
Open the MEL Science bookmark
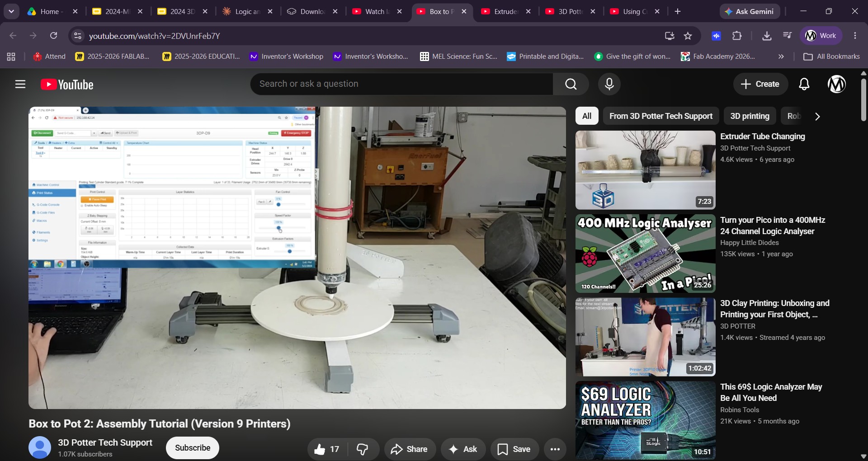[x=458, y=56]
